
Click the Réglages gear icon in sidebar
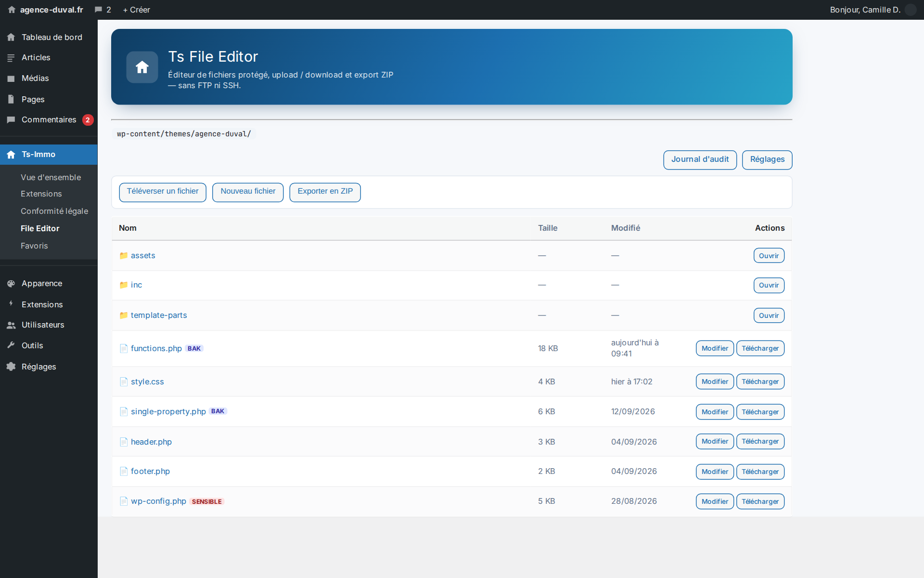tap(11, 367)
